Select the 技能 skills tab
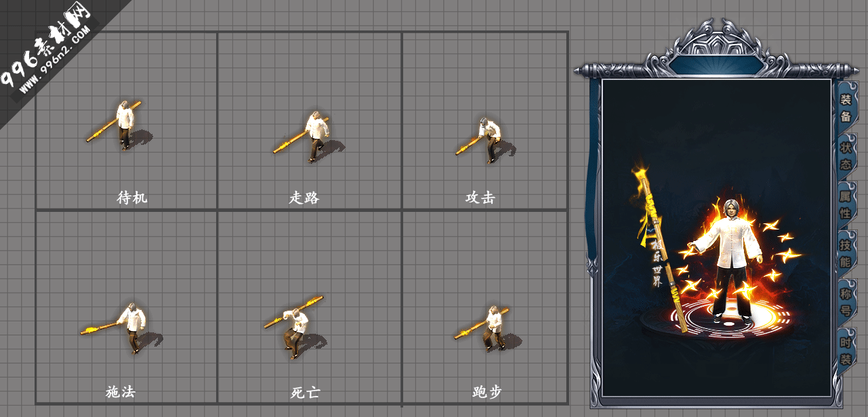 pos(846,253)
